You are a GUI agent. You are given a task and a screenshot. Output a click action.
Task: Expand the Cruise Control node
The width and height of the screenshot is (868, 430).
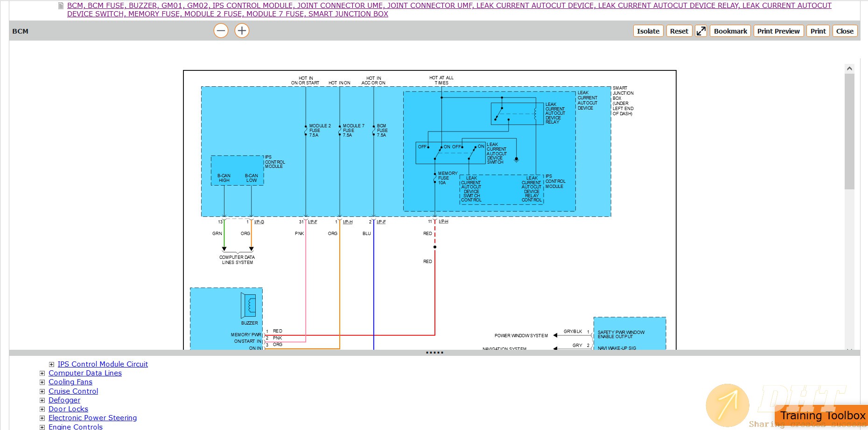click(42, 391)
